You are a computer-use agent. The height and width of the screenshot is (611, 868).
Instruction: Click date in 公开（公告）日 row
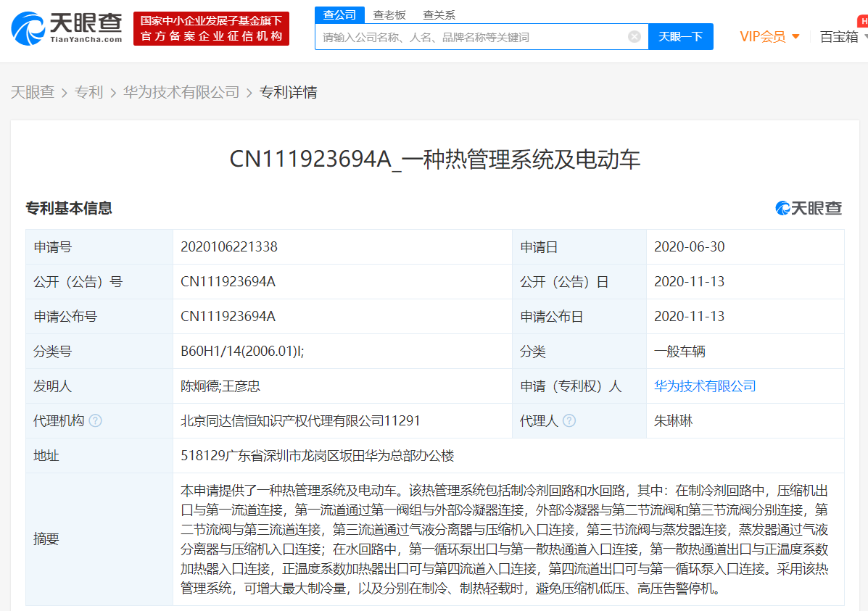pos(689,281)
